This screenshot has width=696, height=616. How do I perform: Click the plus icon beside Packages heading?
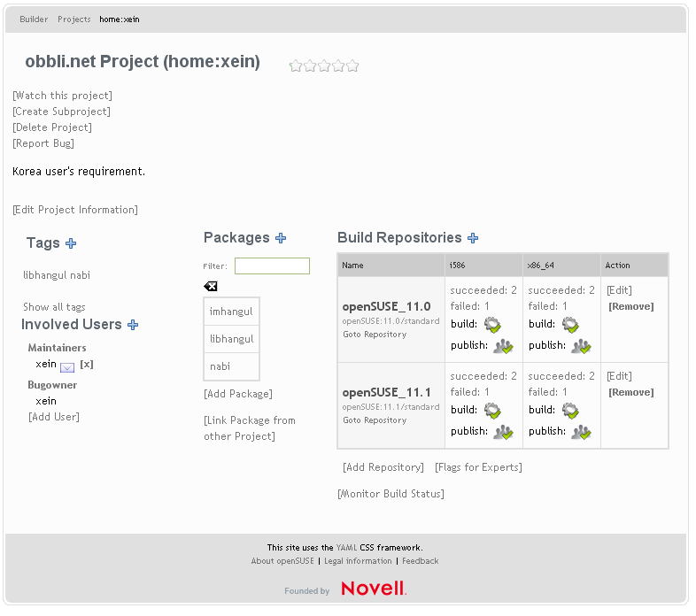point(281,238)
